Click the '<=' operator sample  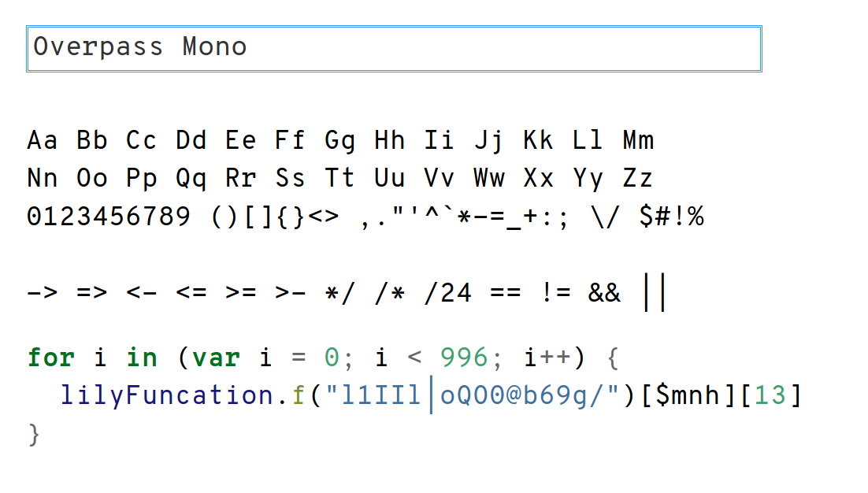[x=191, y=292]
